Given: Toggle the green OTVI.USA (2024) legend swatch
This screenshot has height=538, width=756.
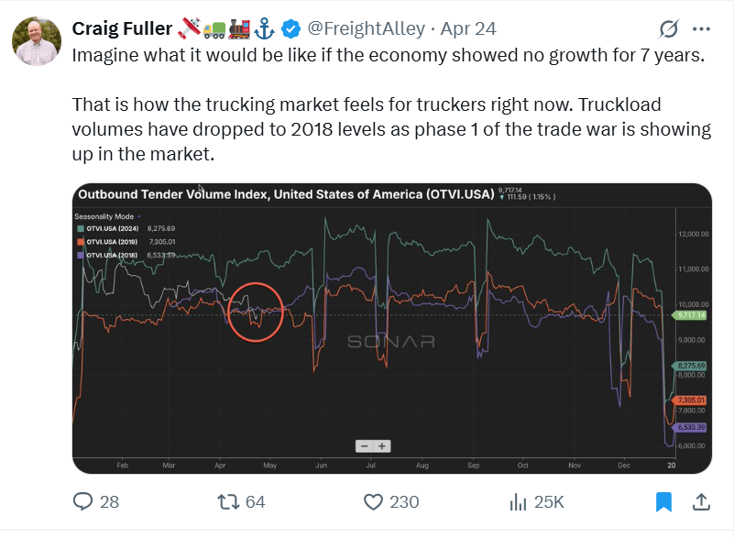Looking at the screenshot, I should pos(81,228).
